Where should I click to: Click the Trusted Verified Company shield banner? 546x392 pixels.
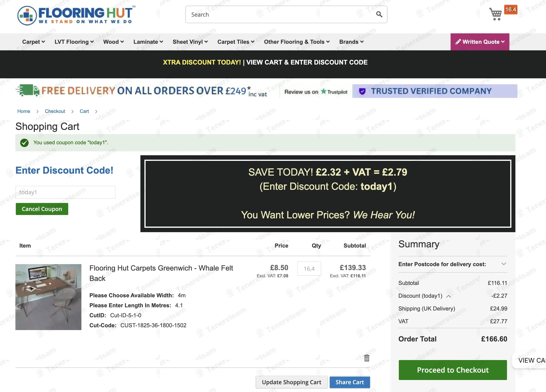tap(435, 91)
